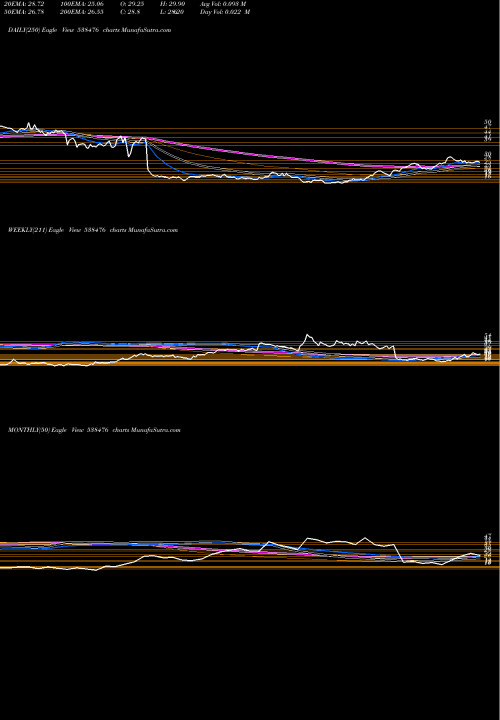
Task: Click the MONTHLY(50) Eagle View chart title
Action: (94, 430)
